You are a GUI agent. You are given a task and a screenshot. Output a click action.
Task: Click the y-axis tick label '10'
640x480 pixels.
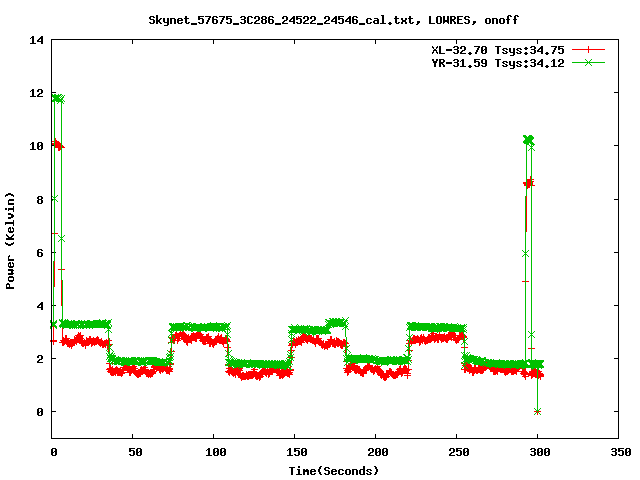pos(36,146)
